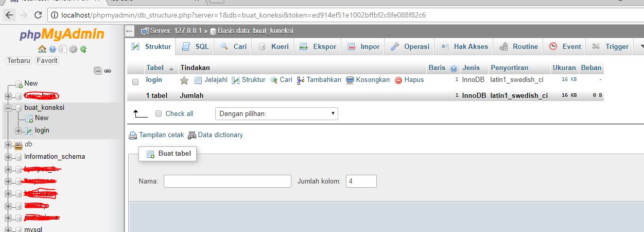The height and width of the screenshot is (232, 644).
Task: Open documentation page icon beside the help icon
Action: 62,49
